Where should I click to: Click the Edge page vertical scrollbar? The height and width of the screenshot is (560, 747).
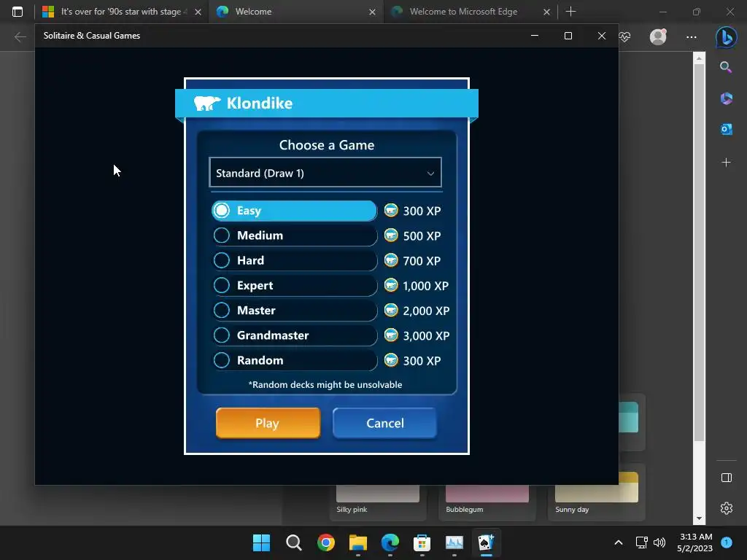(699, 252)
